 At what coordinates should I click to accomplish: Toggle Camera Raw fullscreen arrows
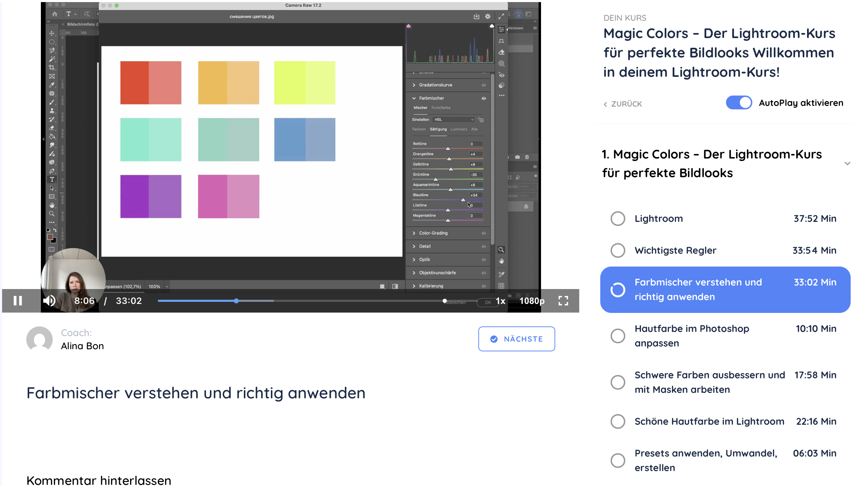pyautogui.click(x=501, y=16)
